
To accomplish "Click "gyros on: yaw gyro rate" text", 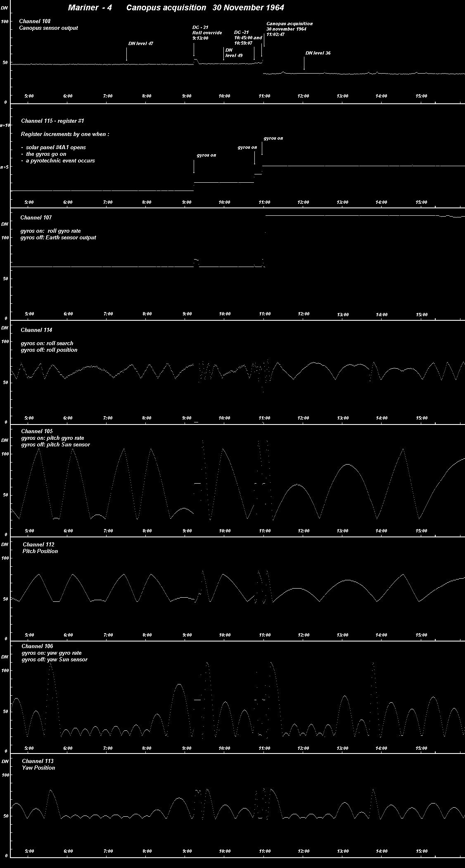I will (52, 653).
